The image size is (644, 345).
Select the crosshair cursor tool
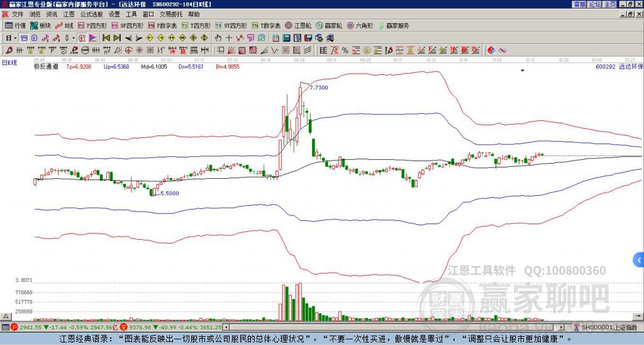pyautogui.click(x=229, y=38)
